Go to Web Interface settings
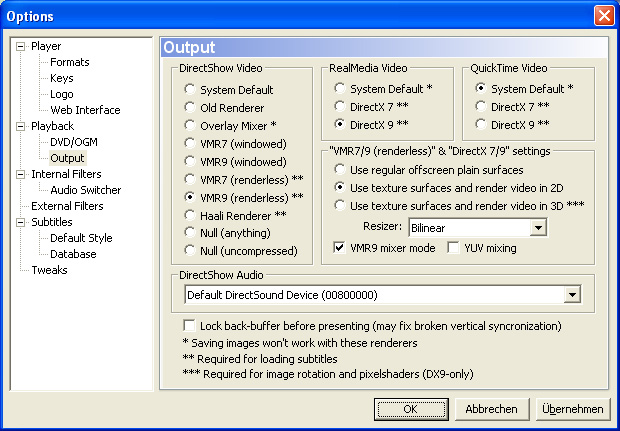The height and width of the screenshot is (431, 620). [85, 110]
